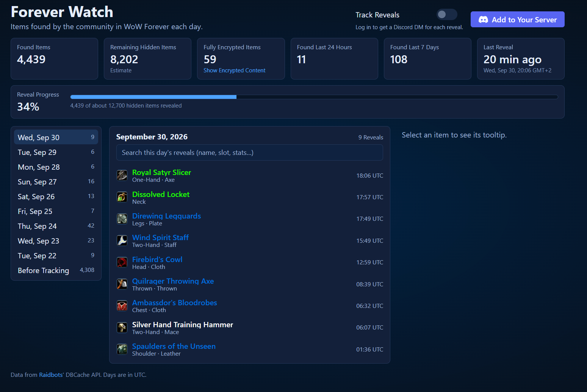587x392 pixels.
Task: View Sat, Sep 26 reveals
Action: tap(56, 196)
